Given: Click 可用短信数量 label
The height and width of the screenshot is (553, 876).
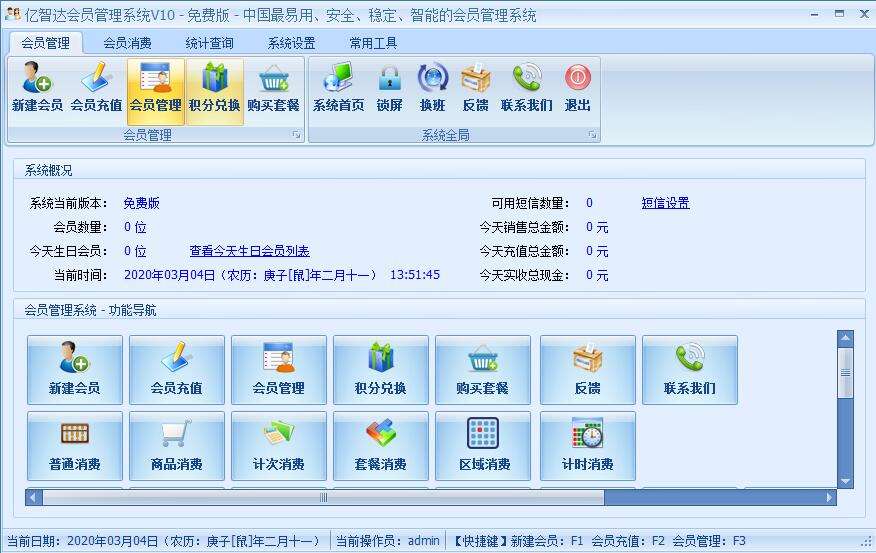Looking at the screenshot, I should point(530,203).
